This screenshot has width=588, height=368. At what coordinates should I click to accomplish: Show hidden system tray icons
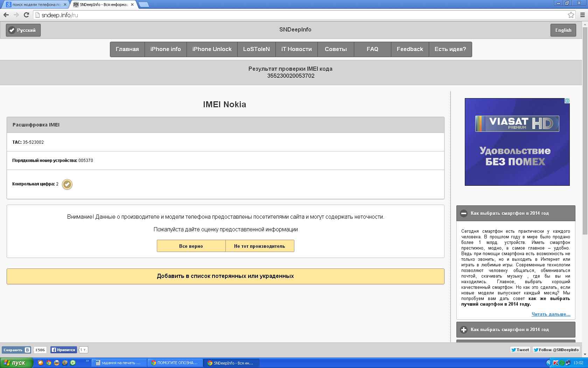tap(549, 363)
